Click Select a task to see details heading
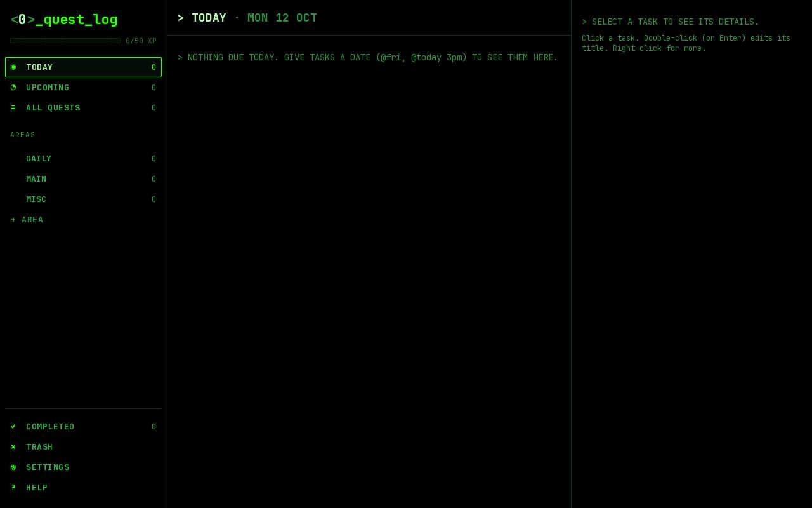Viewport: 812px width, 508px height. tap(671, 22)
